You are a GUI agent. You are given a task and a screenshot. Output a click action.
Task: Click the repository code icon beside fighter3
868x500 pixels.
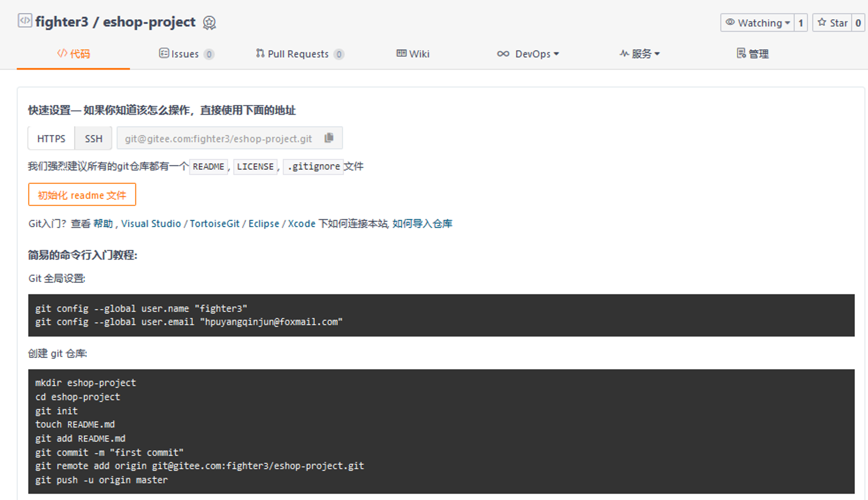pos(25,20)
